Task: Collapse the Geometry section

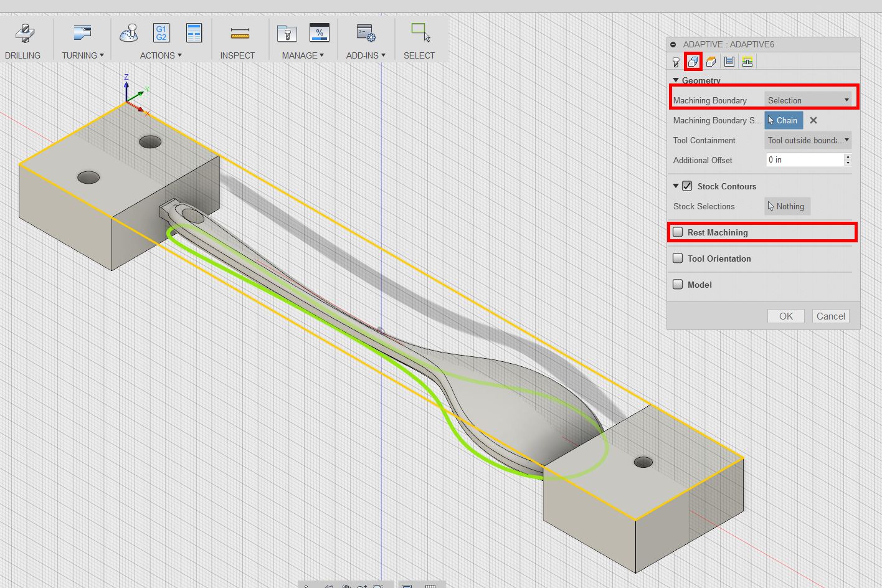Action: 676,80
